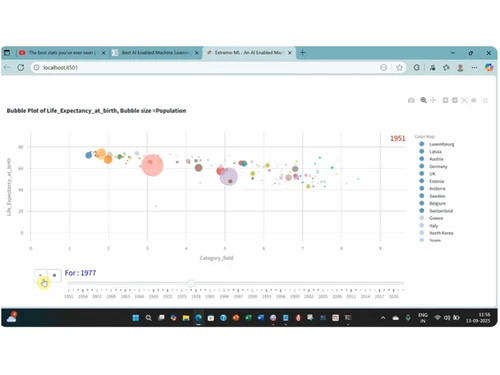This screenshot has height=375, width=500.
Task: Jump slider to year 2020
Action: [394, 296]
